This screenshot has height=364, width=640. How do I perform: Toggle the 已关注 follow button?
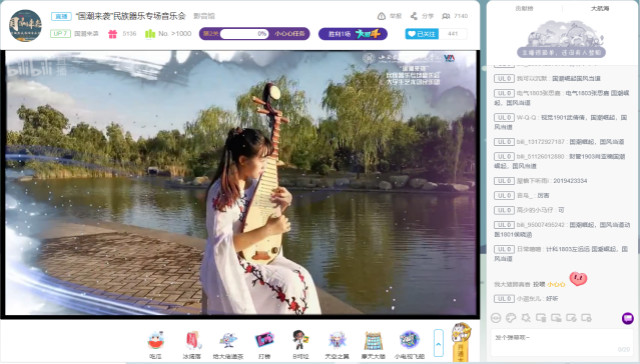click(x=422, y=34)
